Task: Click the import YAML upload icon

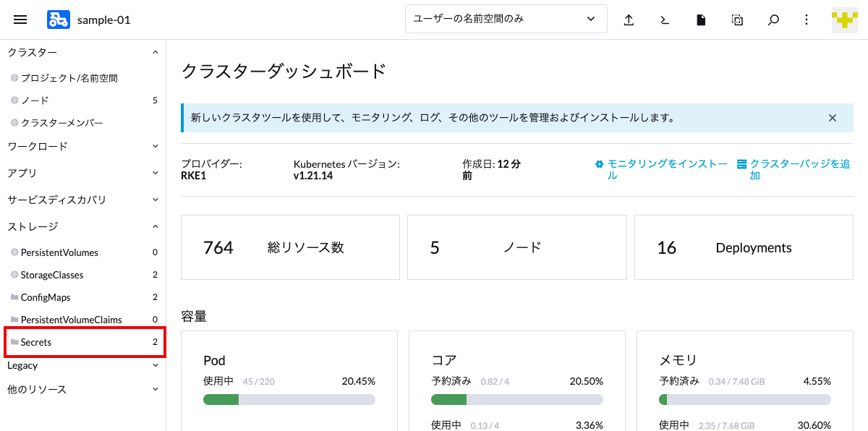Action: (x=629, y=20)
